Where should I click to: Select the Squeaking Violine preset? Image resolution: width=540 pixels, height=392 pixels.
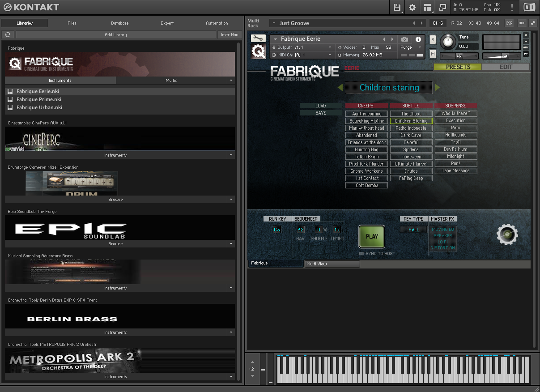[x=366, y=121]
